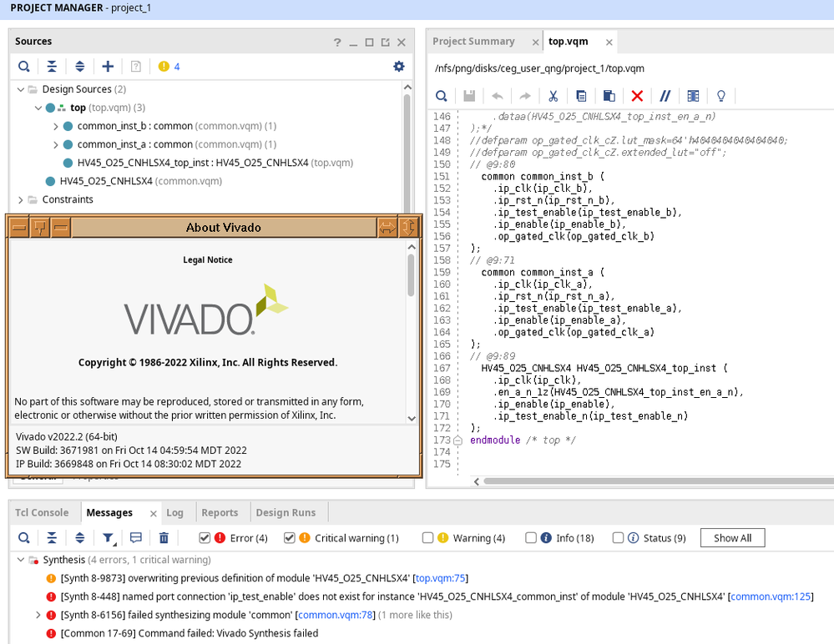Add sources with the plus icon
This screenshot has height=644, width=834.
point(108,67)
